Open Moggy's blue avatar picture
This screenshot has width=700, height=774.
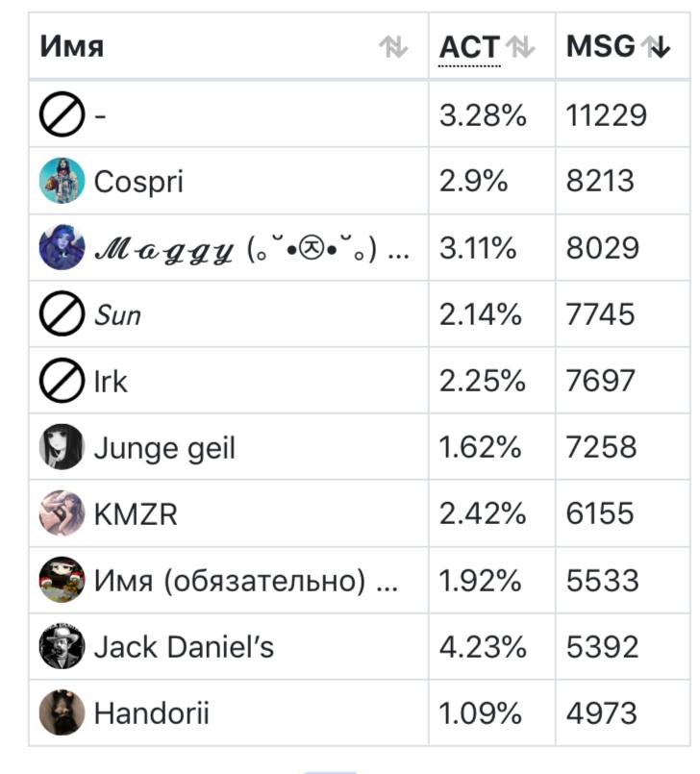(x=62, y=247)
